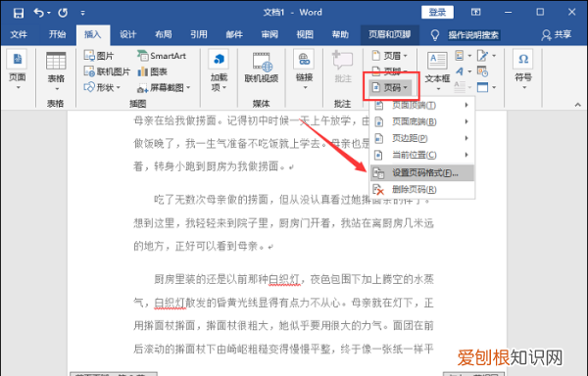Insert a picture with 图片
The image size is (588, 376).
(99, 56)
